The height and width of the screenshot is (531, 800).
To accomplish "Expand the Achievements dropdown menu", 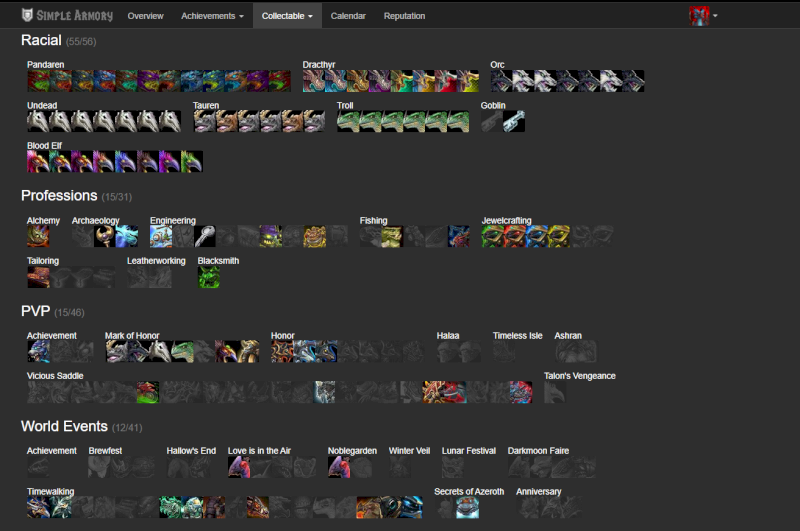I will (x=212, y=16).
